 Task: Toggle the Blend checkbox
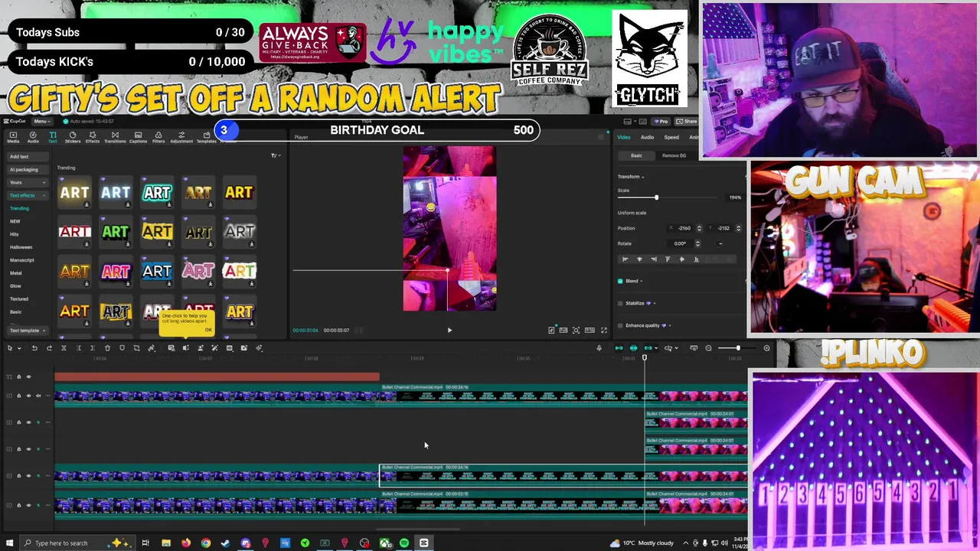pyautogui.click(x=620, y=281)
